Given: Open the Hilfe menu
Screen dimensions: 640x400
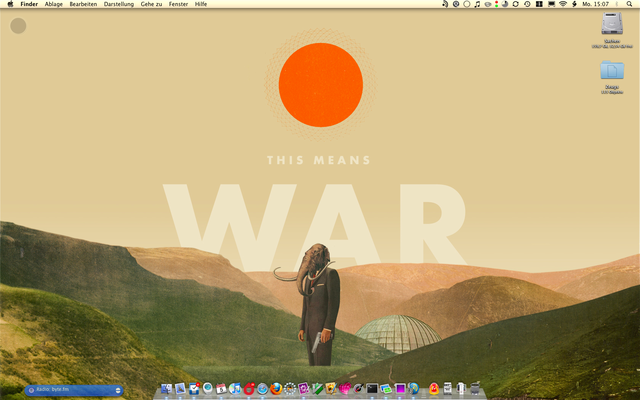Looking at the screenshot, I should coord(201,4).
